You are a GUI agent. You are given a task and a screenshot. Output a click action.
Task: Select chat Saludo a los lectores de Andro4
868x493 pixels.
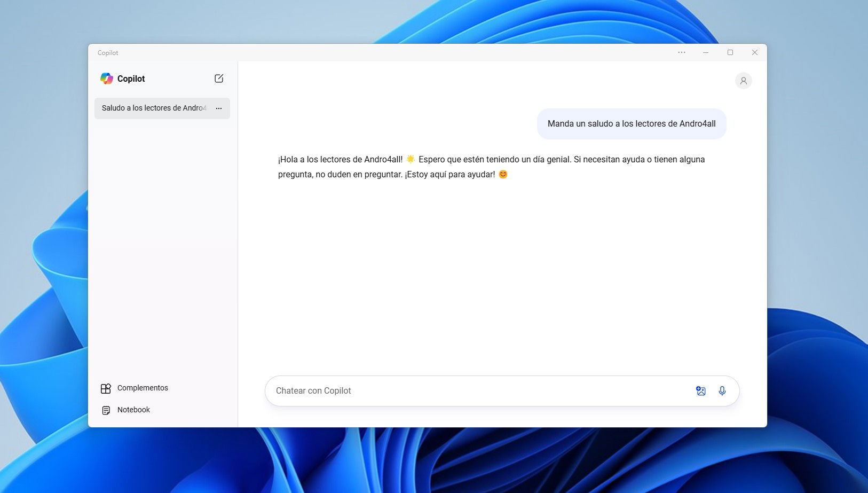162,108
